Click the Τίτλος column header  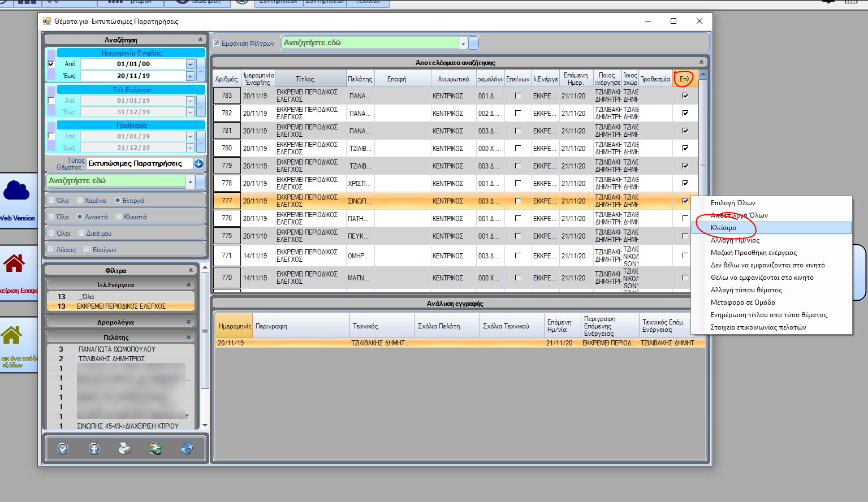(x=305, y=79)
